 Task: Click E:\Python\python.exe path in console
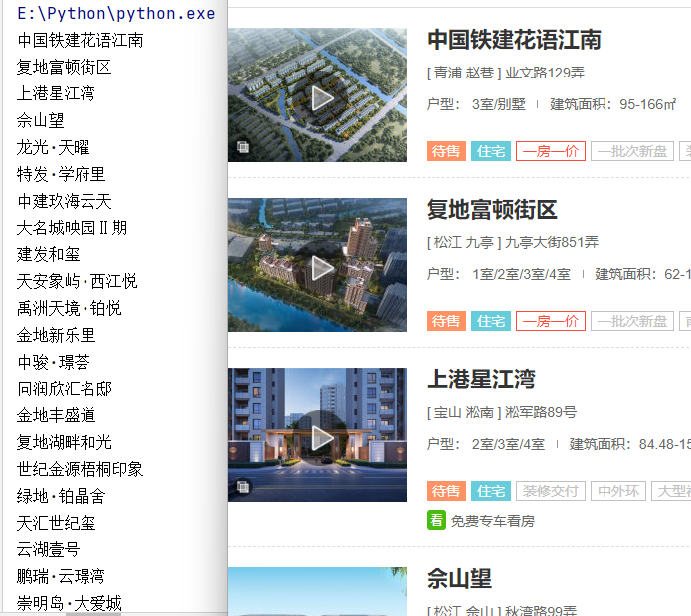[x=116, y=14]
